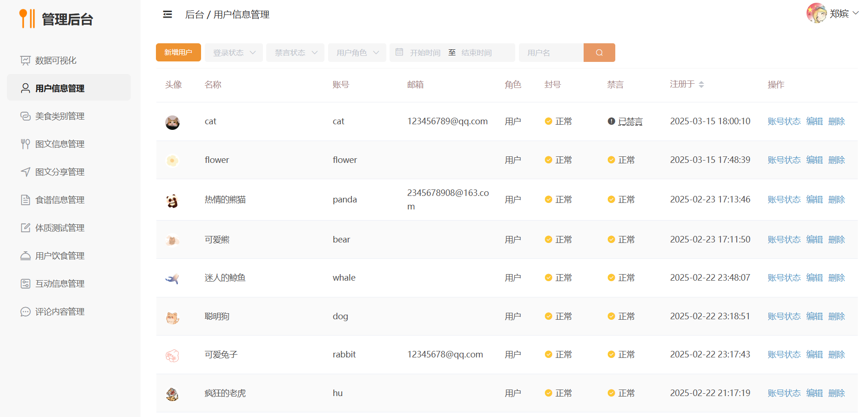Viewport: 868px width, 417px height.
Task: Go to 美食类别管理 in the sidebar
Action: pos(69,116)
